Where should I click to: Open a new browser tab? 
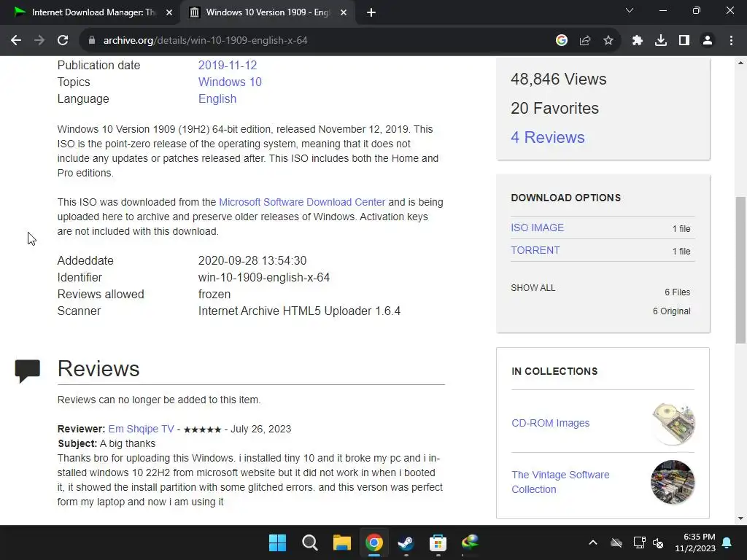coord(371,13)
